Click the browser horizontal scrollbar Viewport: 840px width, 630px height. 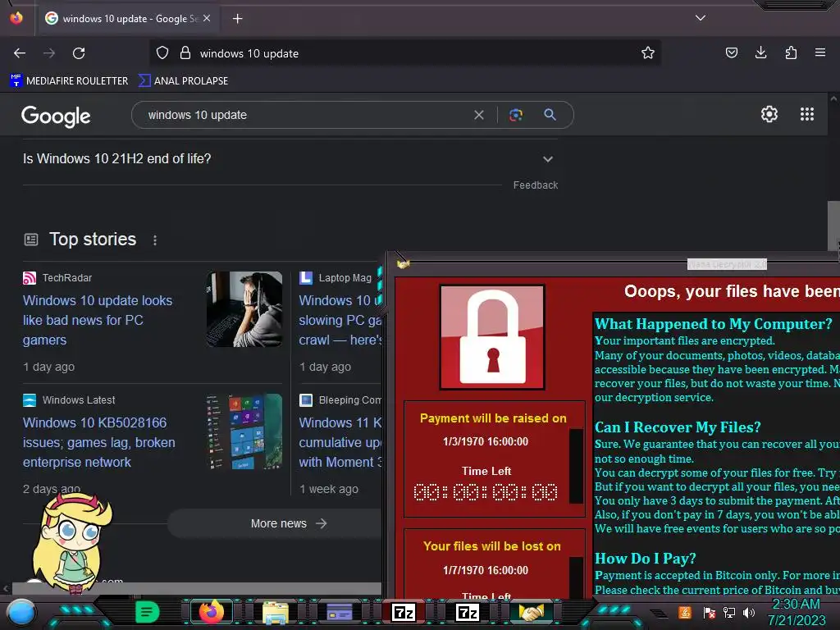click(196, 588)
